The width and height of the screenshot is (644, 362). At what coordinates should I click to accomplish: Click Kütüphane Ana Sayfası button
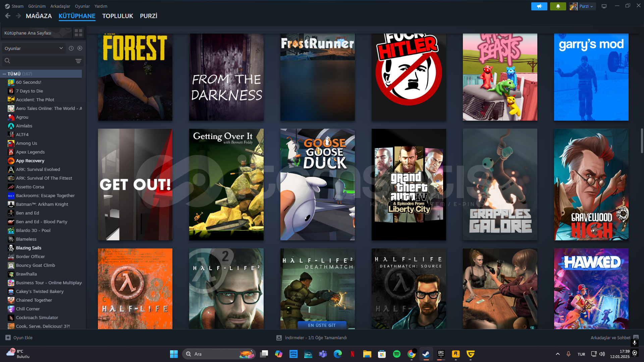point(36,33)
